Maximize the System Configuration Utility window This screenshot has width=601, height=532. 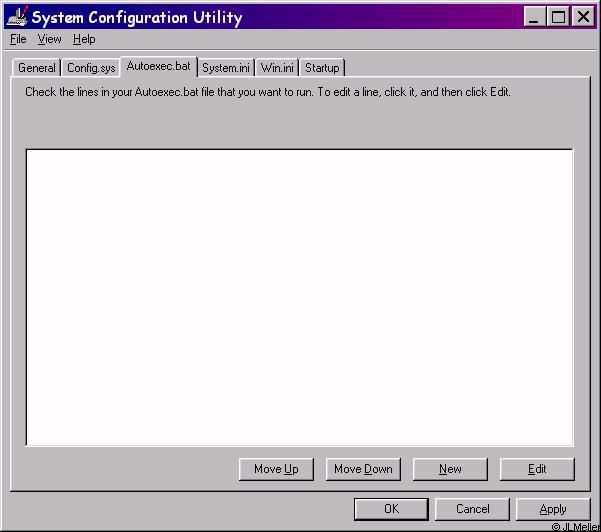pos(558,16)
